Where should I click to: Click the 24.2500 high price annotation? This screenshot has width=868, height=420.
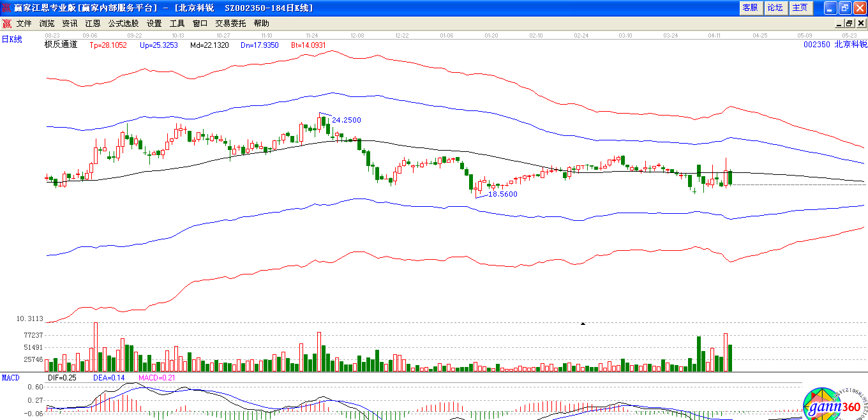pos(347,120)
